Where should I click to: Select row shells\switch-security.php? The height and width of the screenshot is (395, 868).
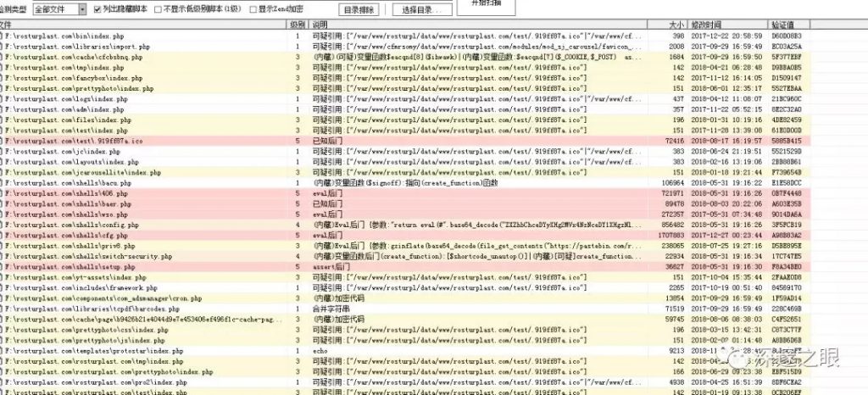(x=405, y=257)
